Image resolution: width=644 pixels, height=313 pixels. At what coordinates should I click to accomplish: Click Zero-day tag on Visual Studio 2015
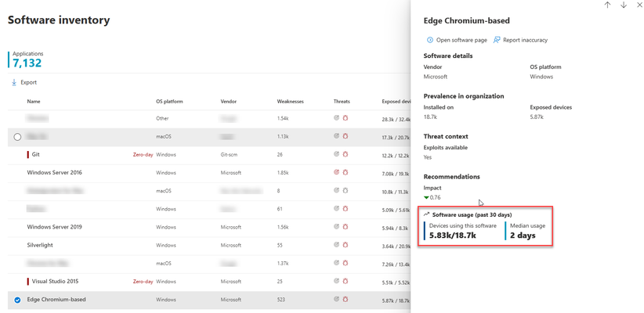click(143, 282)
